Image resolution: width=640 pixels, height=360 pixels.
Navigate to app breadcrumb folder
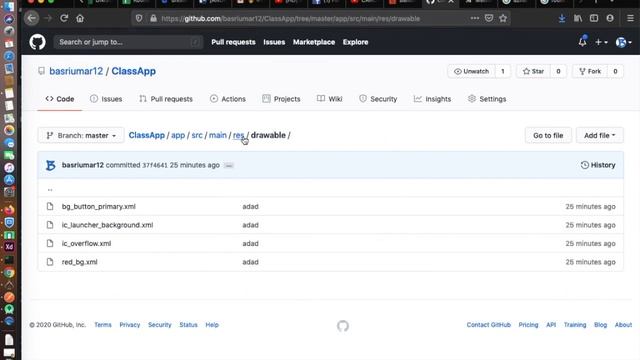point(178,135)
